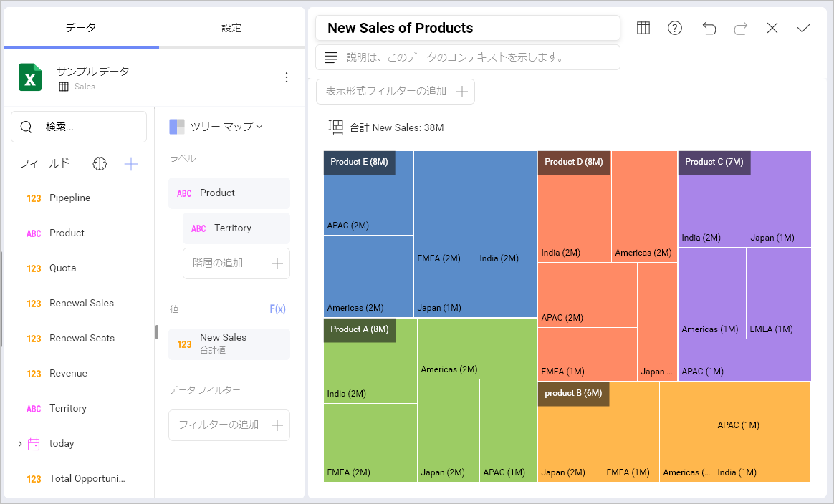
Task: Switch to the 設定 tab
Action: pyautogui.click(x=231, y=28)
